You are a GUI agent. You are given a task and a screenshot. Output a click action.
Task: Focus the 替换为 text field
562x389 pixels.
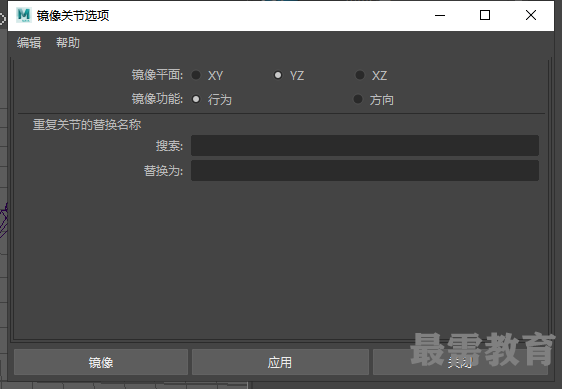coord(365,170)
